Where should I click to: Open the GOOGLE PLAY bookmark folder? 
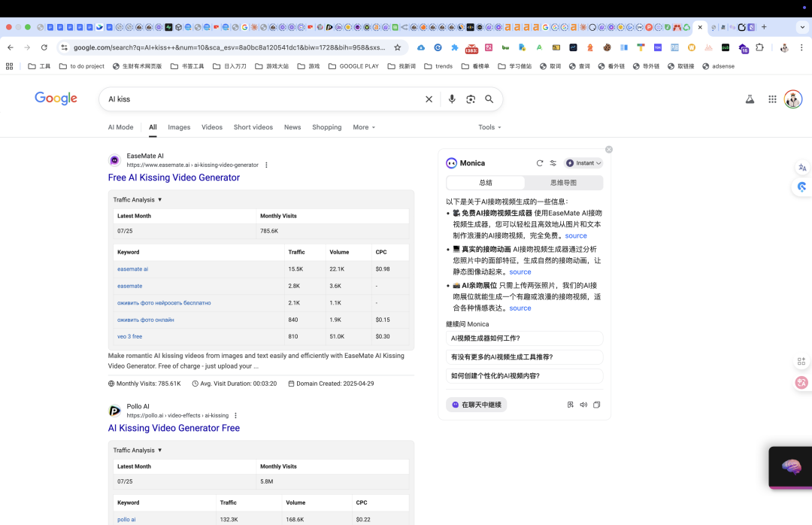pos(353,66)
